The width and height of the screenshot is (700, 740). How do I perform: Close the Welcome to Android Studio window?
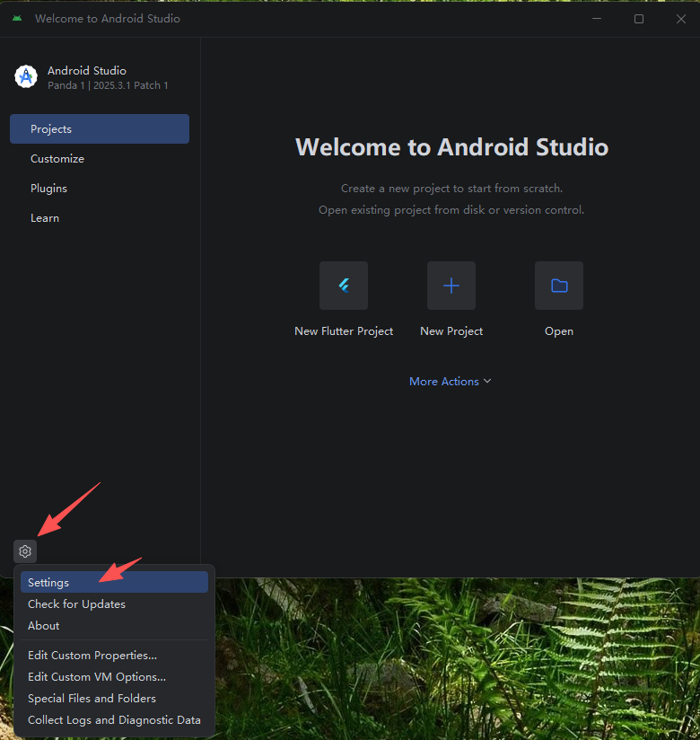pyautogui.click(x=680, y=18)
